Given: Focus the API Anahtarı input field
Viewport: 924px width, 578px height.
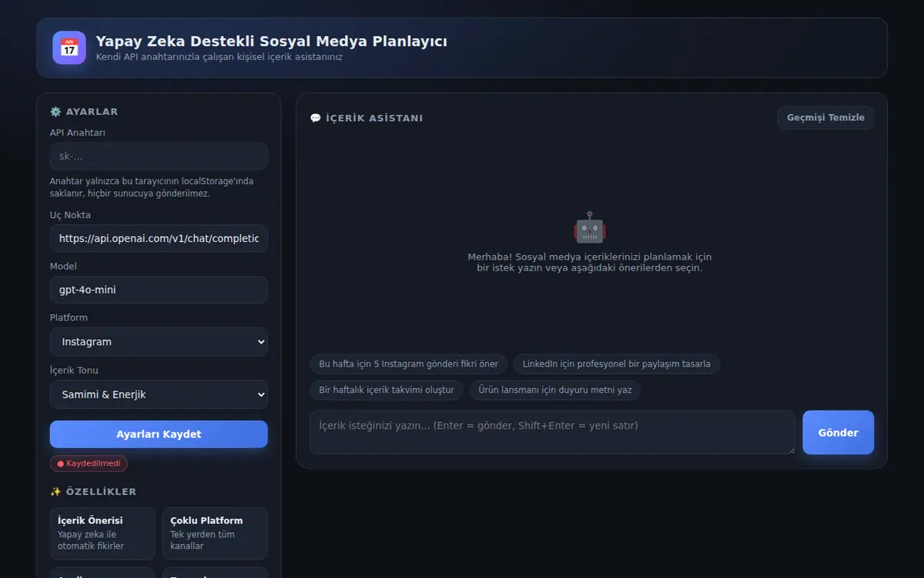Looking at the screenshot, I should click(x=159, y=156).
